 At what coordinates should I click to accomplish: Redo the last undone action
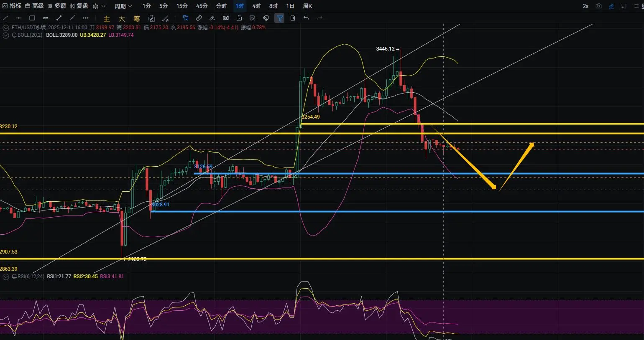tap(320, 18)
